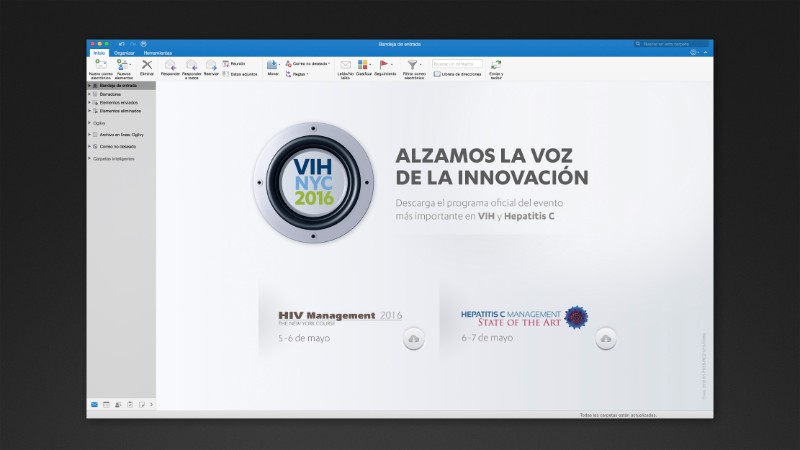This screenshot has height=450, width=800.
Task: Click the Datos adjuntos button
Action: pyautogui.click(x=240, y=74)
